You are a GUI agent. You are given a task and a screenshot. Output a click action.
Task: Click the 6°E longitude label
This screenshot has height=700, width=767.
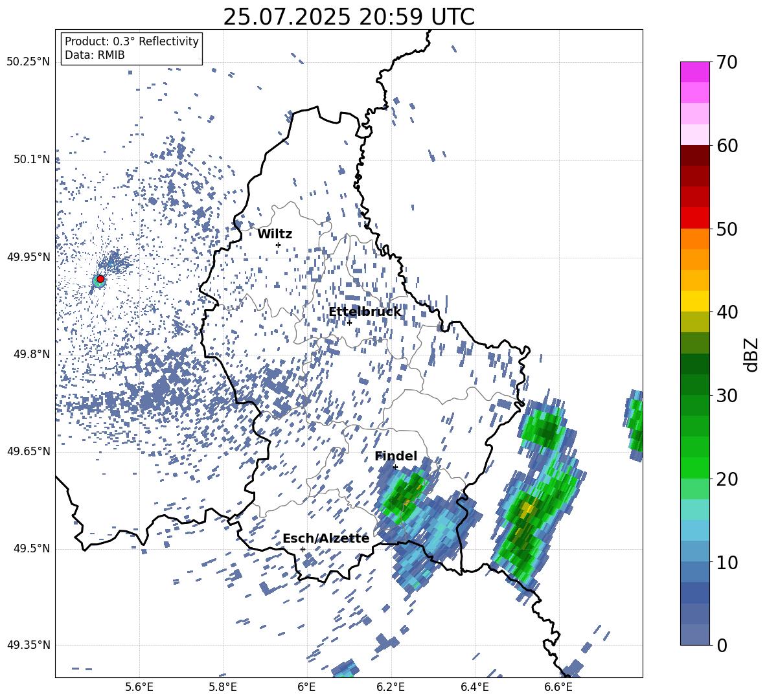(x=306, y=687)
